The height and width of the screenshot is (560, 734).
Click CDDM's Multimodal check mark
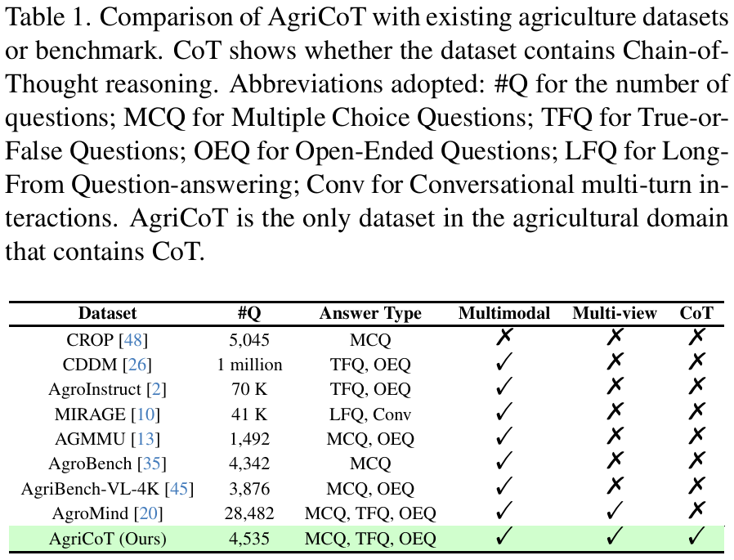(504, 364)
